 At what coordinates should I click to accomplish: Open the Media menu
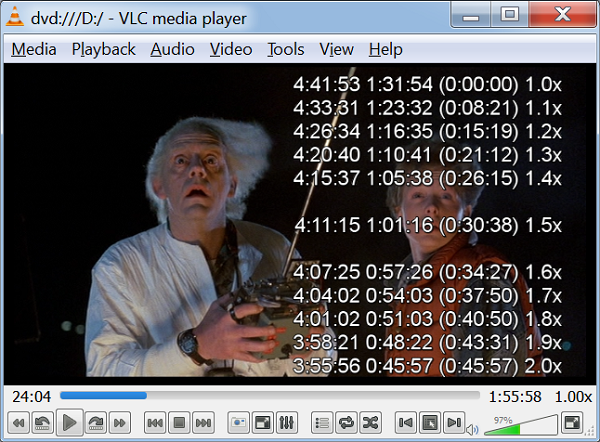tap(34, 49)
